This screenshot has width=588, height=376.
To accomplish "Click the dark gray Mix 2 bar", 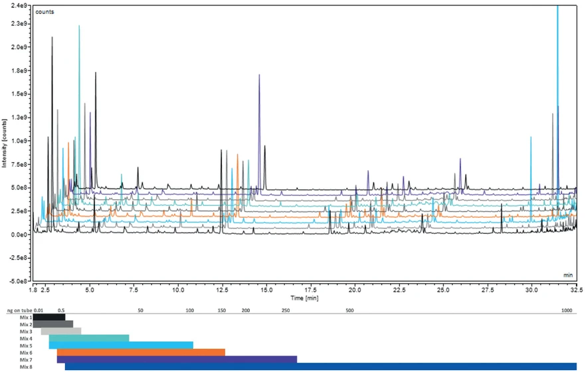I will (53, 324).
